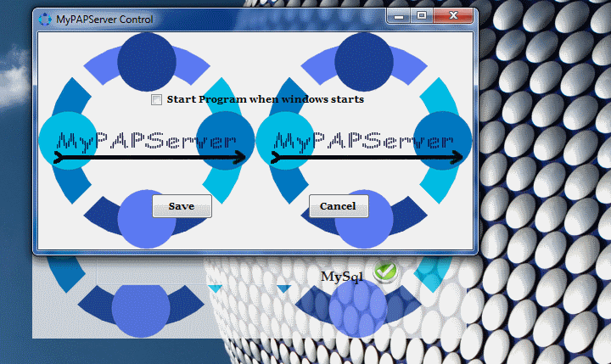Click the MyPAPServer icon in title bar
Image resolution: width=611 pixels, height=364 pixels.
click(x=45, y=18)
